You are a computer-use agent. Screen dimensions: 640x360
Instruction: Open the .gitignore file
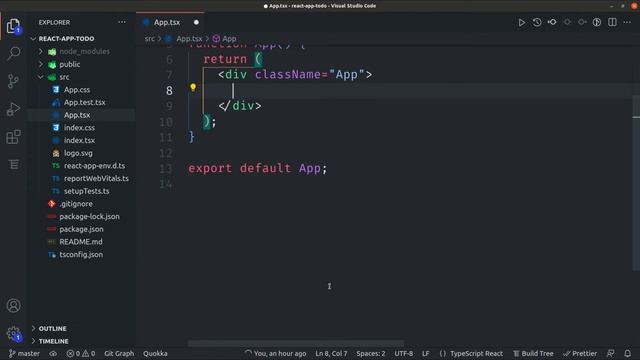(x=76, y=204)
